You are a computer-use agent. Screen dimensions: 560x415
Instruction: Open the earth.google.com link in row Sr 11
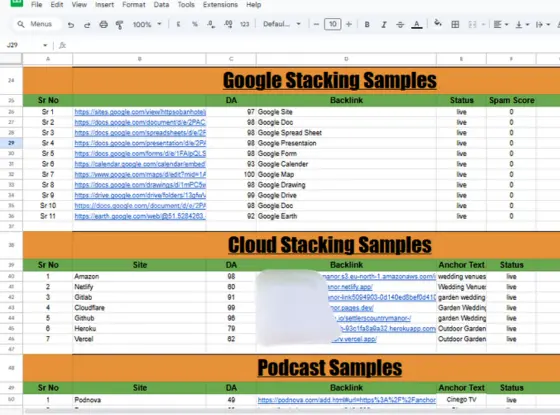(140, 216)
